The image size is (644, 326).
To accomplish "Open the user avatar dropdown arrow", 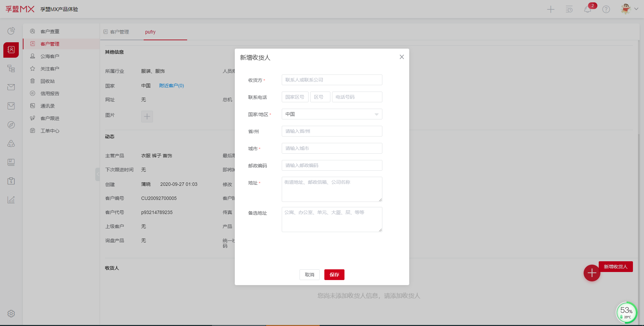I will [x=636, y=9].
